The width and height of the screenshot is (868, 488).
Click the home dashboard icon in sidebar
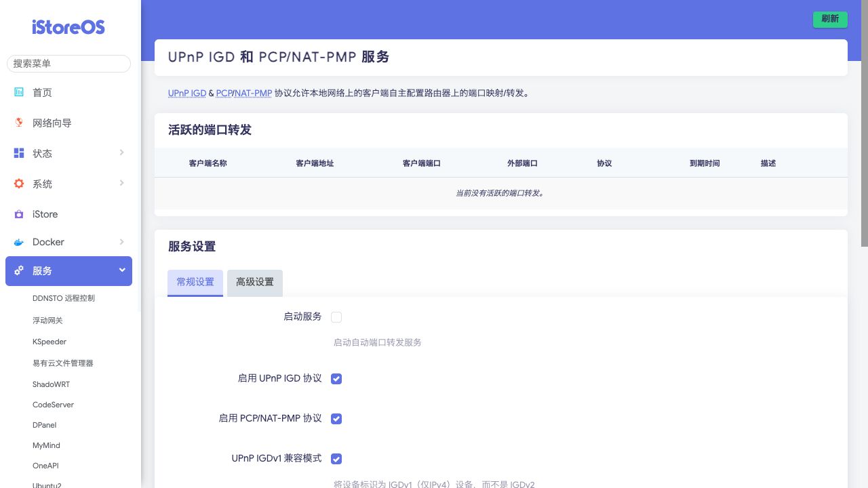point(19,92)
